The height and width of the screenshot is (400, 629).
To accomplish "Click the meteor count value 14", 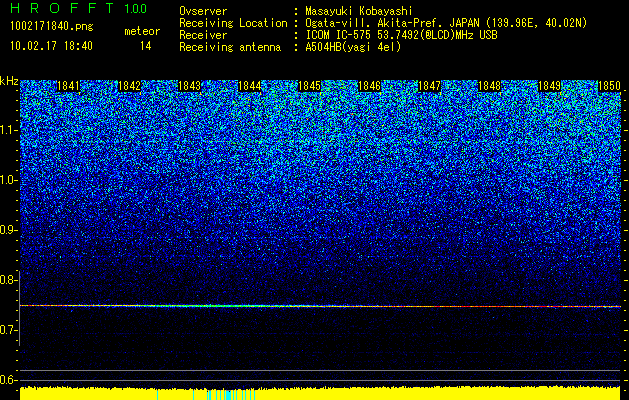I will [x=146, y=46].
